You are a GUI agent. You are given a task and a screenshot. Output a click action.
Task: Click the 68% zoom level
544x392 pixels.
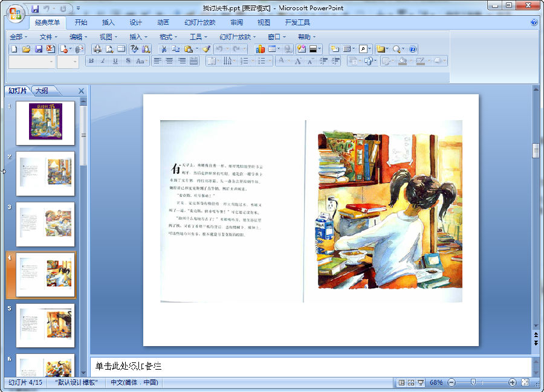tap(436, 382)
